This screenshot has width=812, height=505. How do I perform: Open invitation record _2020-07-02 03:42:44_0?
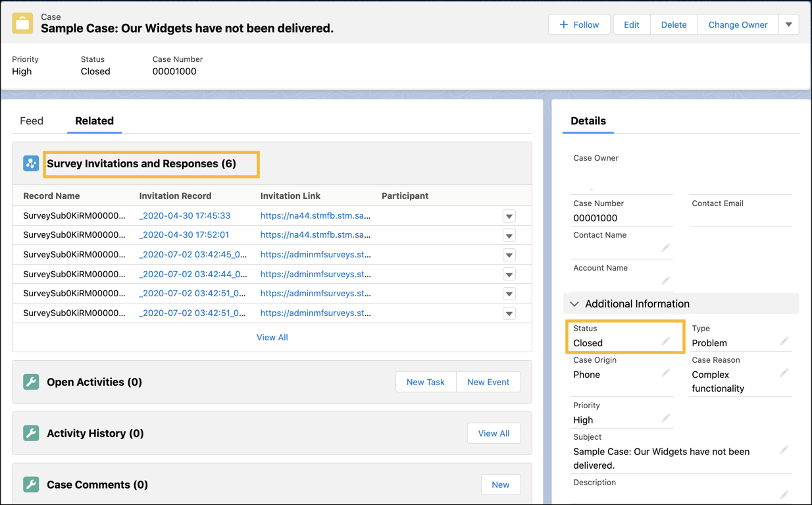[x=193, y=274]
